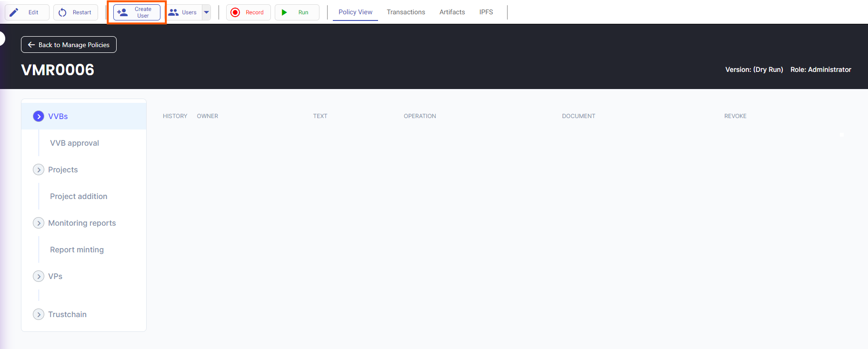
Task: Select VVB approval in sidebar
Action: 74,143
